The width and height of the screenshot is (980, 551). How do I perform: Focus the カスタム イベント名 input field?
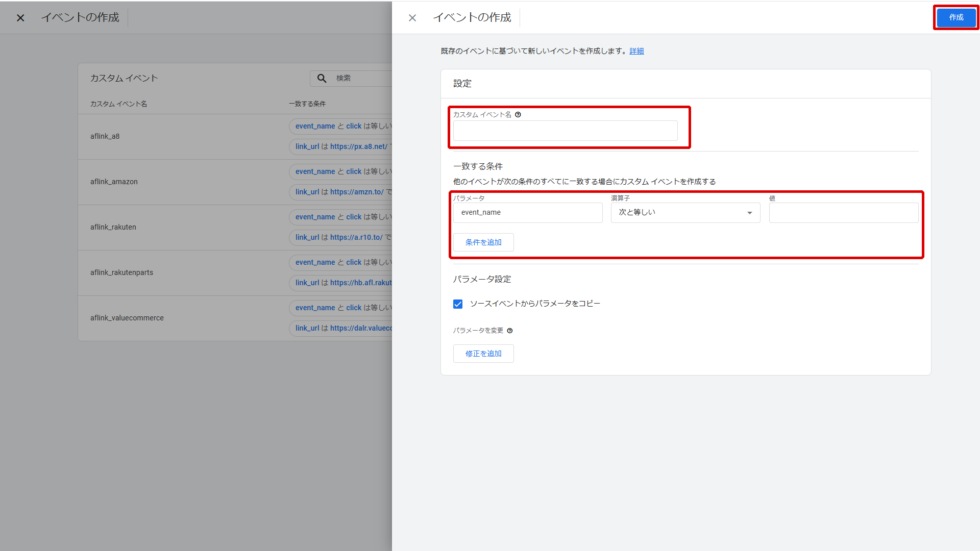coord(565,131)
